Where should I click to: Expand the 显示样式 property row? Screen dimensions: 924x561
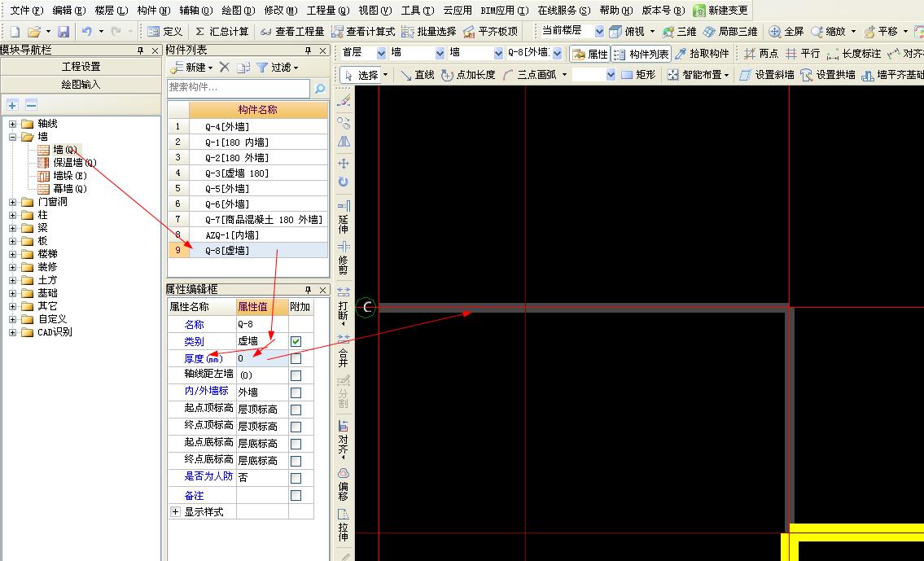tap(175, 512)
